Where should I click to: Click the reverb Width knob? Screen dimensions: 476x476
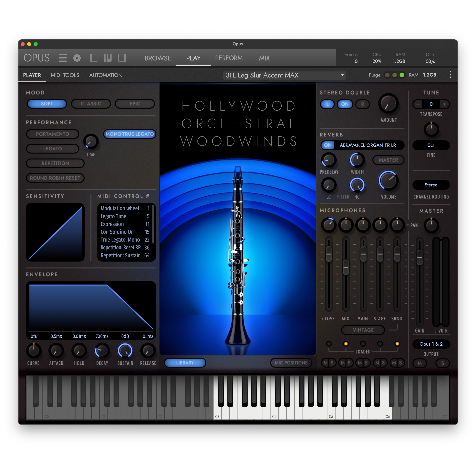357,160
